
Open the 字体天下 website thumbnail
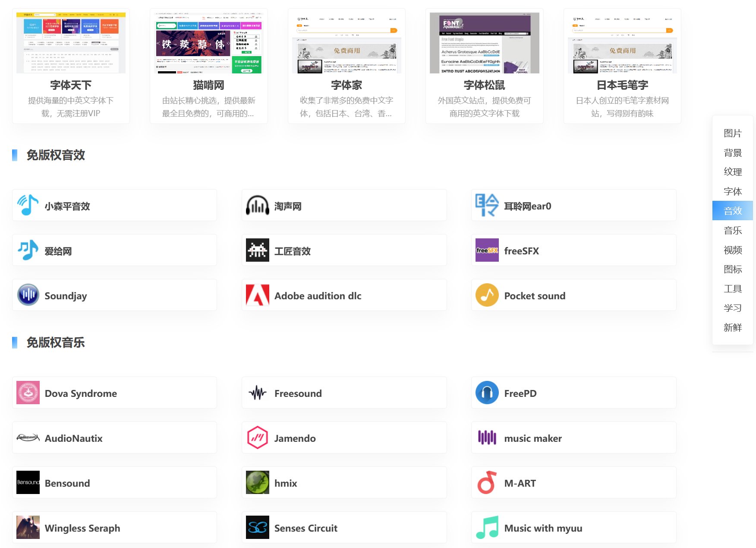[x=71, y=43]
